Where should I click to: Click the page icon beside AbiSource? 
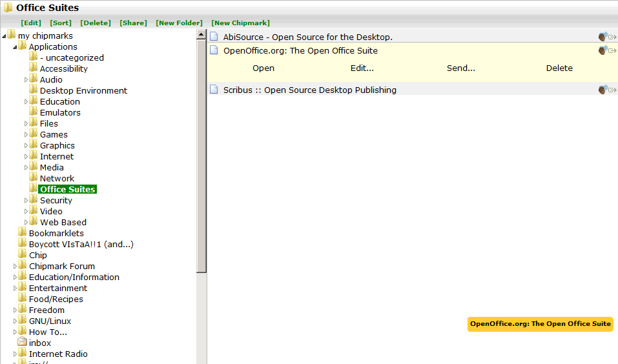[214, 36]
